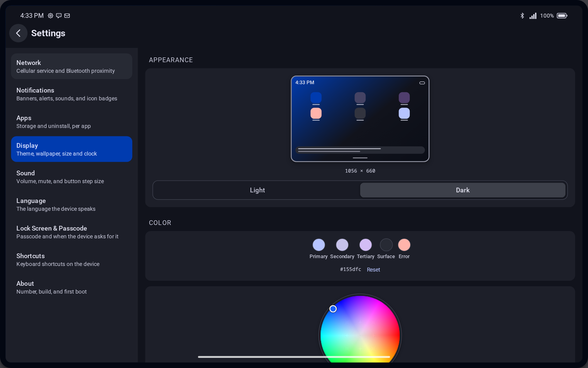Go back using the back arrow
The image size is (588, 368).
18,33
